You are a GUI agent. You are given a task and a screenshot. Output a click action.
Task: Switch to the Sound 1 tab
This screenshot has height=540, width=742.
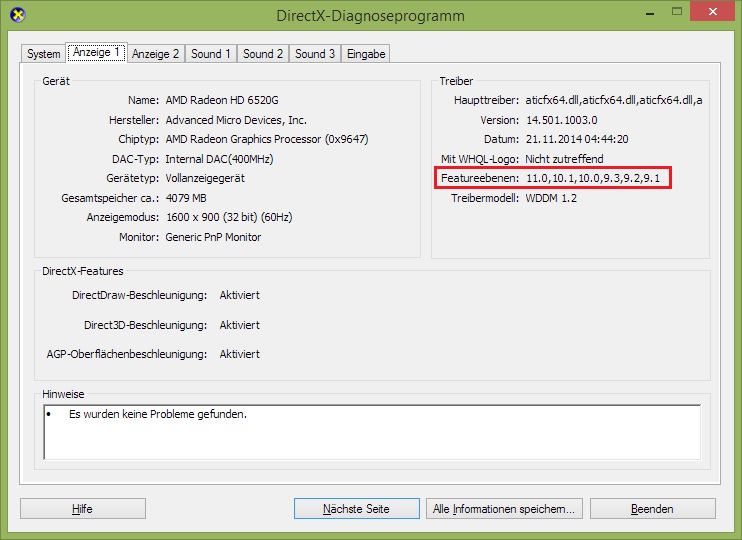pos(211,54)
